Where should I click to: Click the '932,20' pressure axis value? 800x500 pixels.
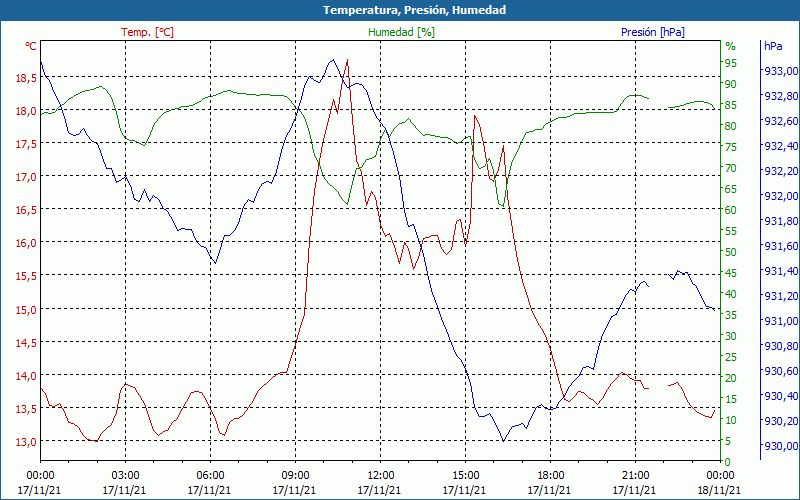point(781,171)
